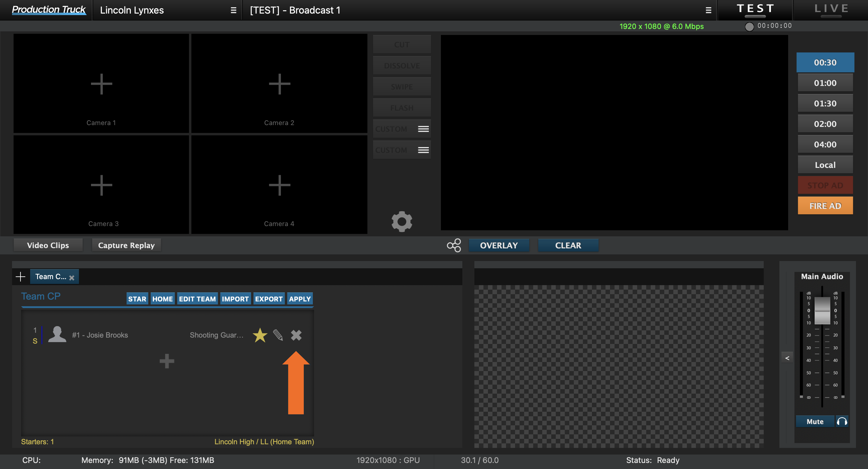Select the DISSOLVE transition
The width and height of the screenshot is (868, 469).
point(402,66)
